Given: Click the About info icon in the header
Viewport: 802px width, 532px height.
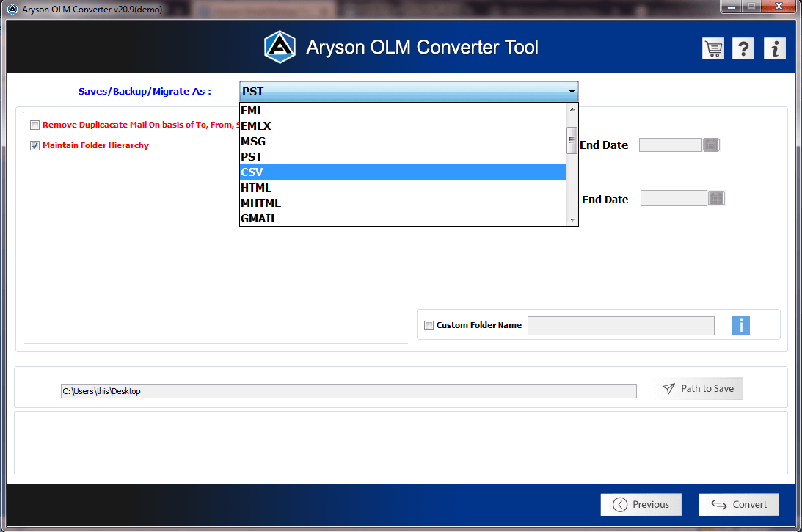Looking at the screenshot, I should [774, 48].
